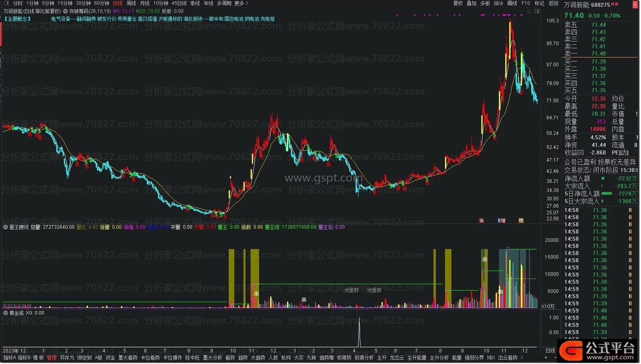The width and height of the screenshot is (641, 364).
Task: Click the diamond icon above the price axis
Action: 530,12
